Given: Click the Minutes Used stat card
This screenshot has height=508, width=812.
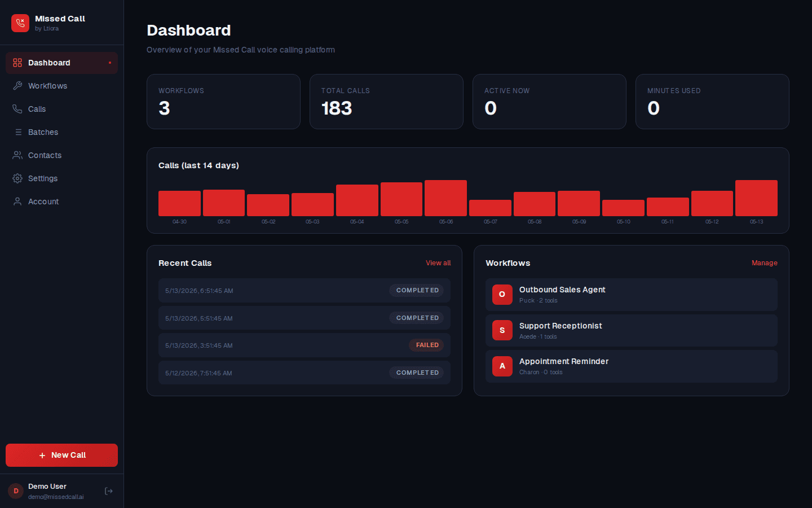Looking at the screenshot, I should point(712,102).
